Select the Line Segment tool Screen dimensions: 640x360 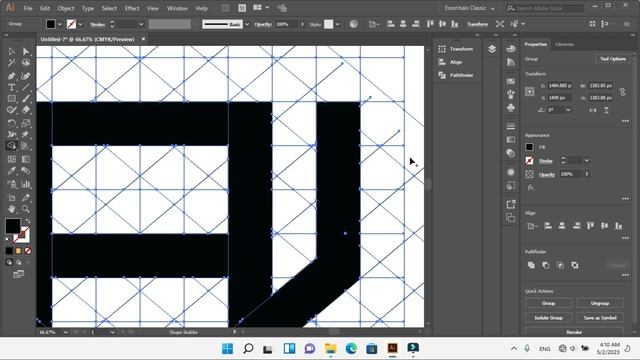pyautogui.click(x=26, y=87)
